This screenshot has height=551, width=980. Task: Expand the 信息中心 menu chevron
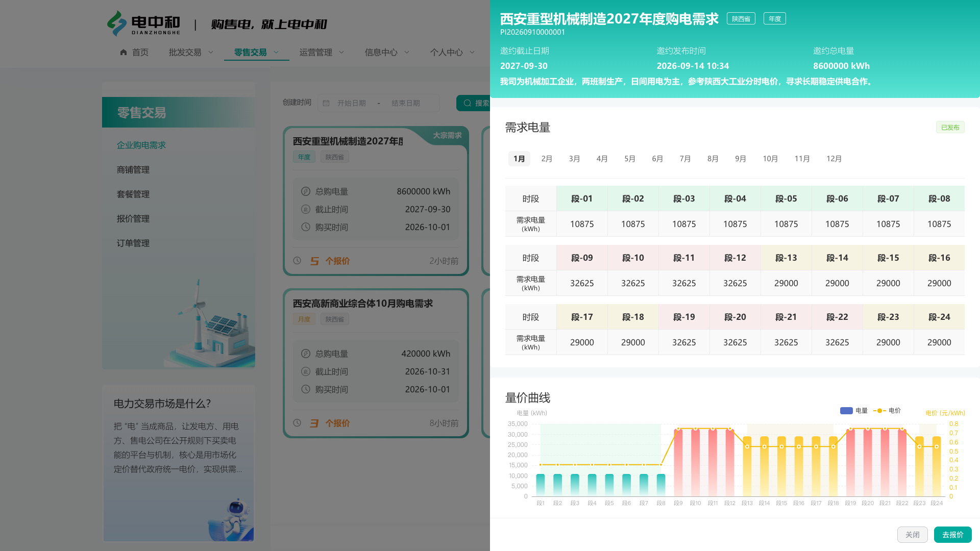(x=407, y=52)
